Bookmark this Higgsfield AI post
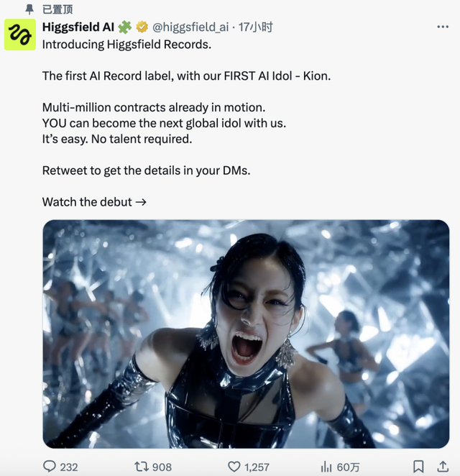Viewport: 460px width, 476px height. click(x=418, y=466)
